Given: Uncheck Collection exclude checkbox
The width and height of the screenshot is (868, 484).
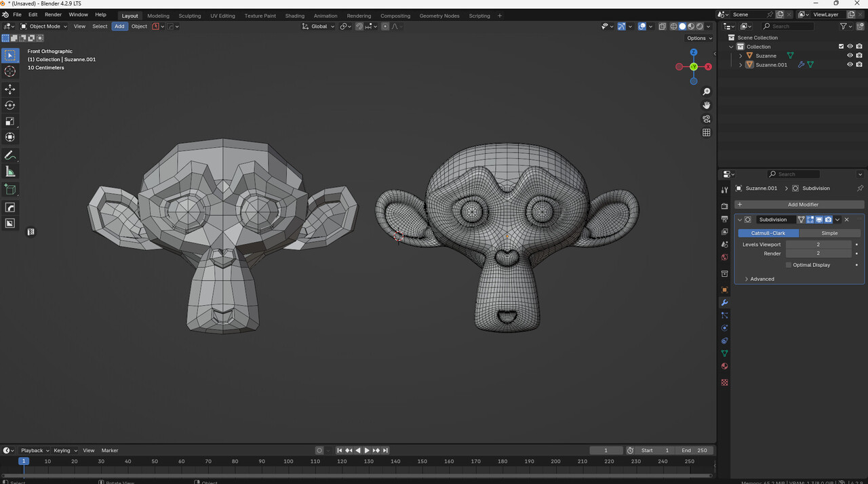Looking at the screenshot, I should (x=841, y=47).
